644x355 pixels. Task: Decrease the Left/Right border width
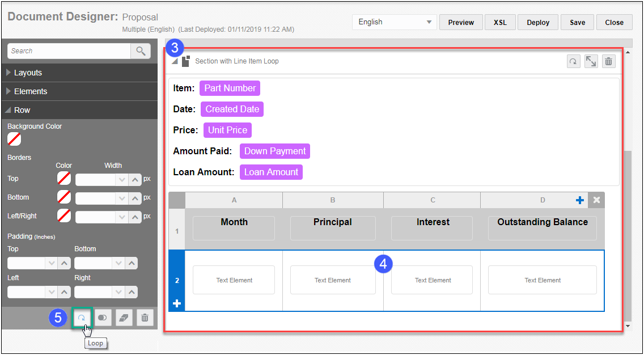(x=122, y=217)
